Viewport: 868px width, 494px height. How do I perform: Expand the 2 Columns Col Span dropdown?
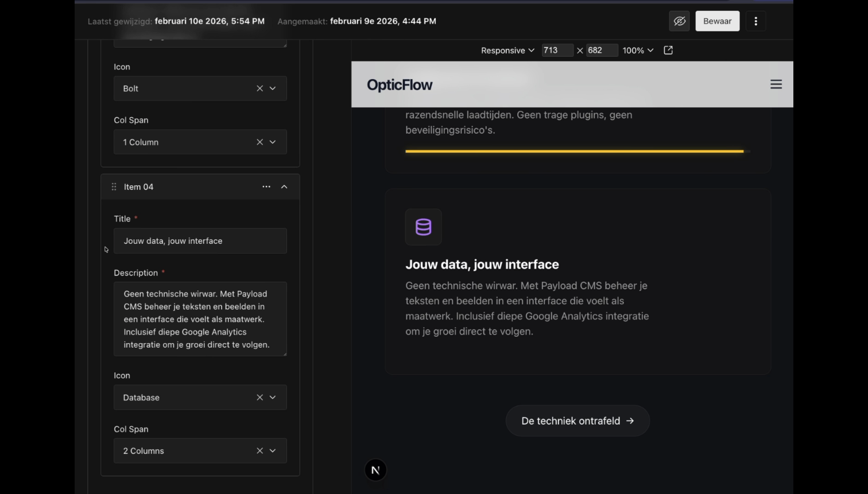coord(273,451)
